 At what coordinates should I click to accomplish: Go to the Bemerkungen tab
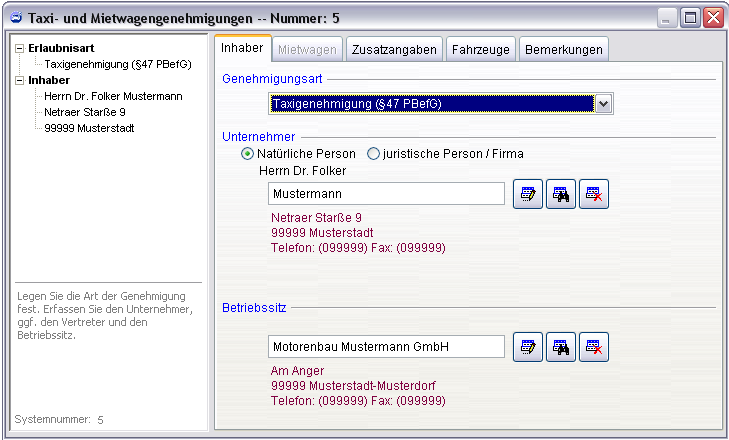click(x=563, y=49)
